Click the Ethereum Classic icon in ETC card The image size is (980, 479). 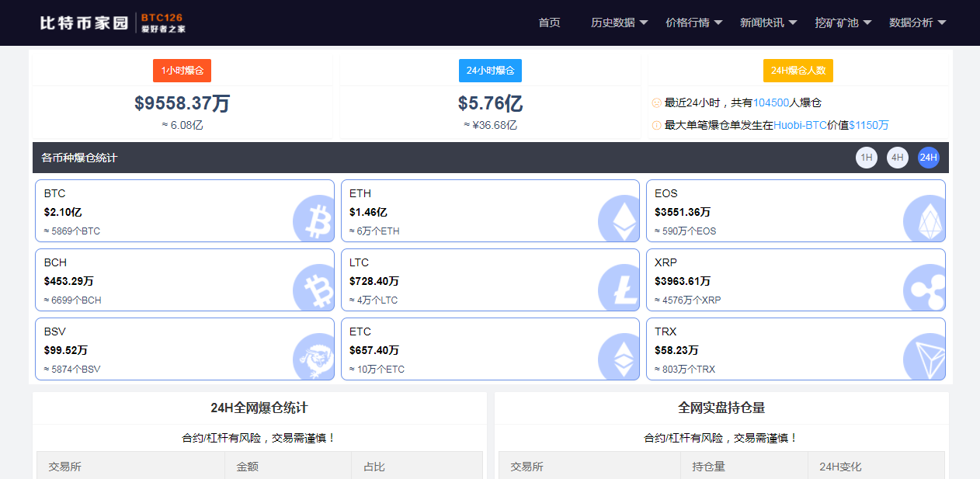pos(620,356)
